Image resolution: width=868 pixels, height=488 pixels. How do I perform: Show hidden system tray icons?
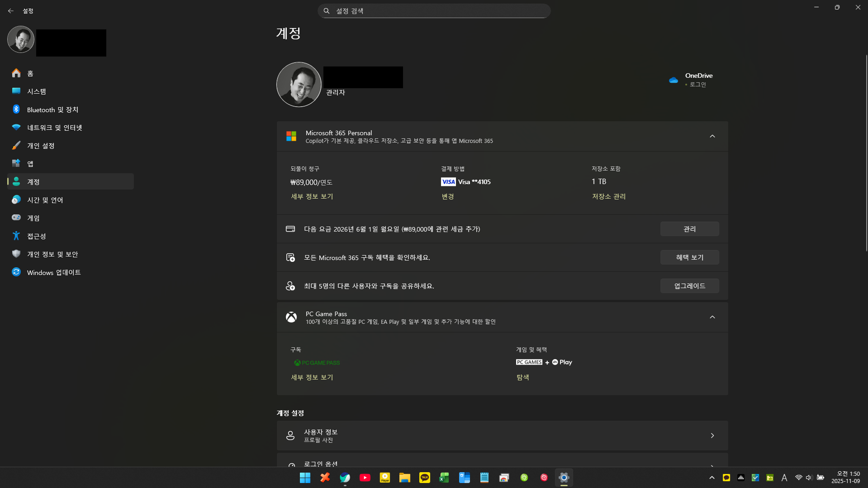711,478
